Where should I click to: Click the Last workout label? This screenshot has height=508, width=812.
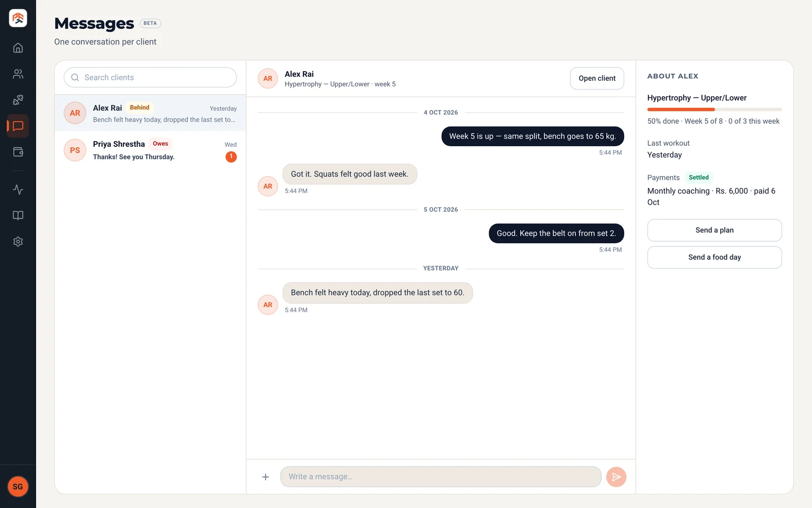[668, 143]
